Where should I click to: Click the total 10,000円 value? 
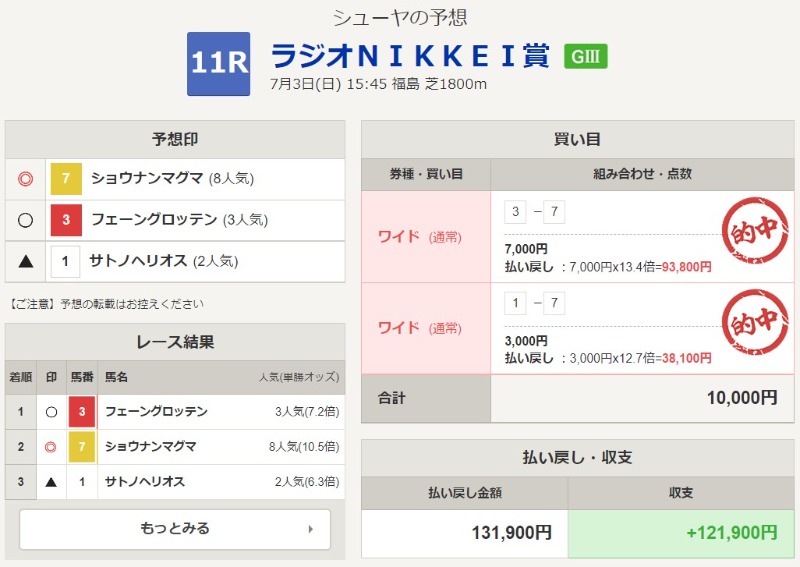tap(742, 398)
